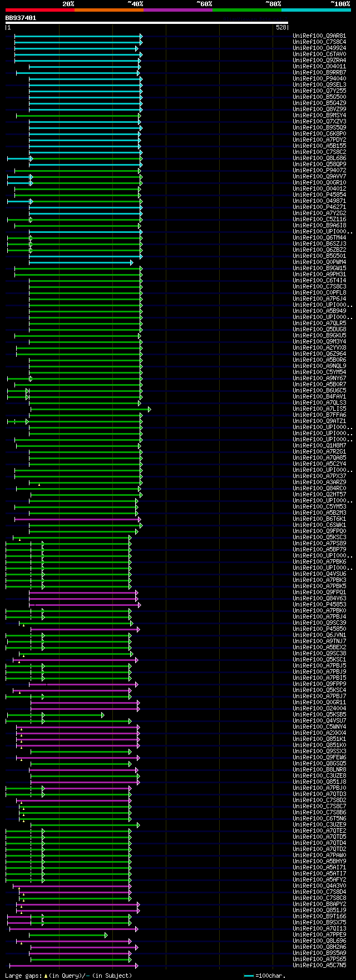
Task: Select the UniRef100_B8LNR8 label
Action: [x=319, y=769]
